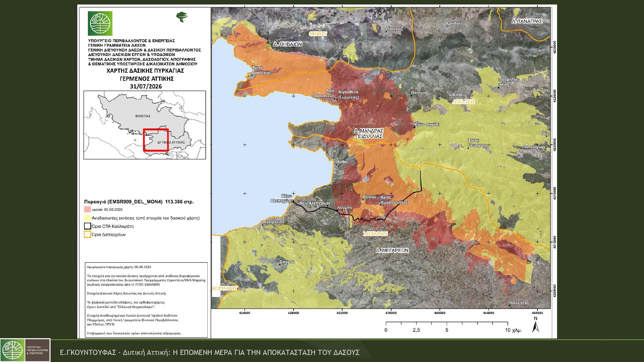Click the red rectangle on inset map
Viewport: 644px width, 362px height.
click(156, 140)
